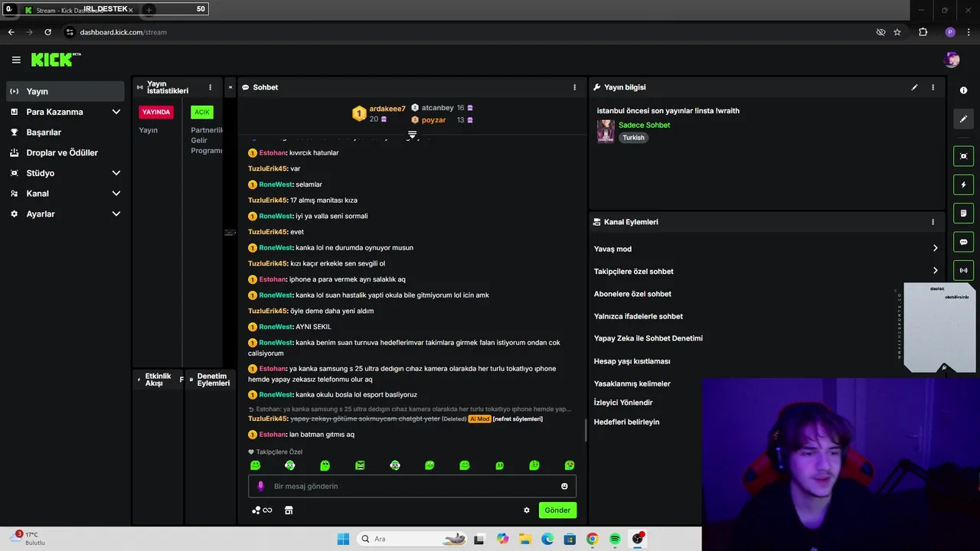The image size is (980, 551).
Task: Open Windows Start menu
Action: pyautogui.click(x=343, y=539)
